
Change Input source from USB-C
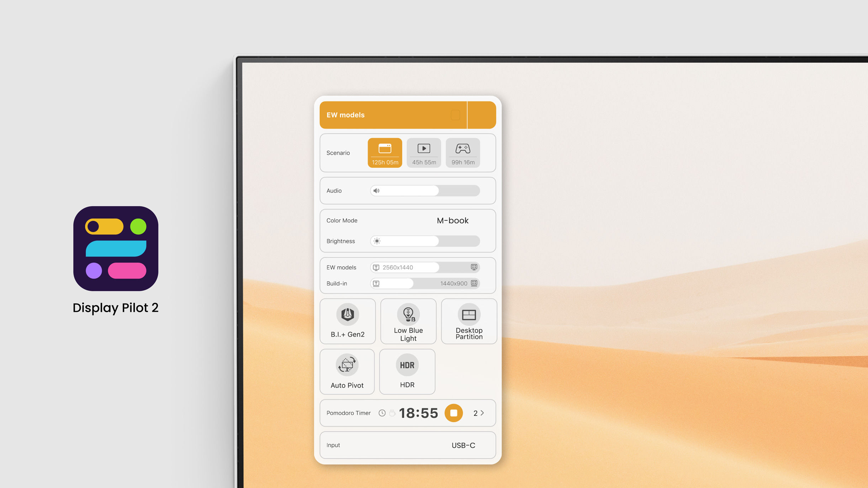click(463, 445)
